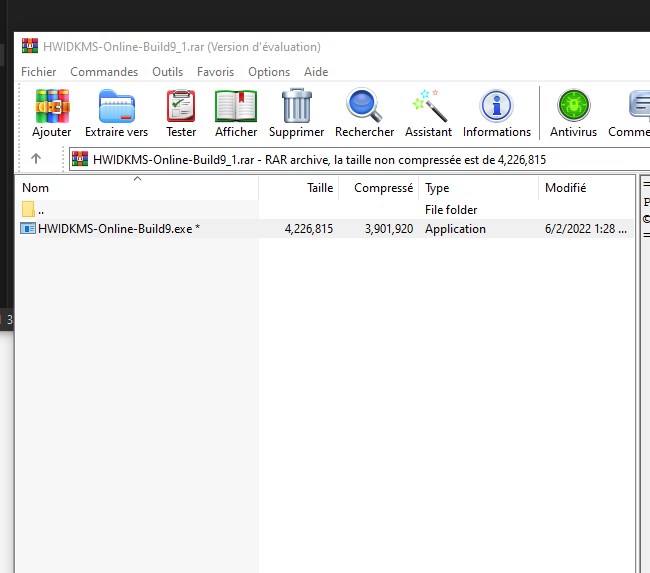Screen dimensions: 650x573
Task: Open the Outils menu
Action: coord(167,72)
